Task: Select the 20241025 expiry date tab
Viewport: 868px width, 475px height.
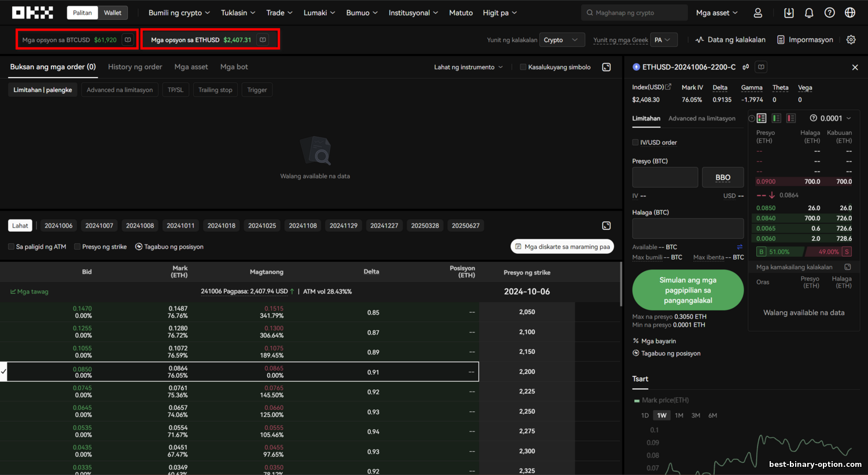Action: click(x=262, y=226)
